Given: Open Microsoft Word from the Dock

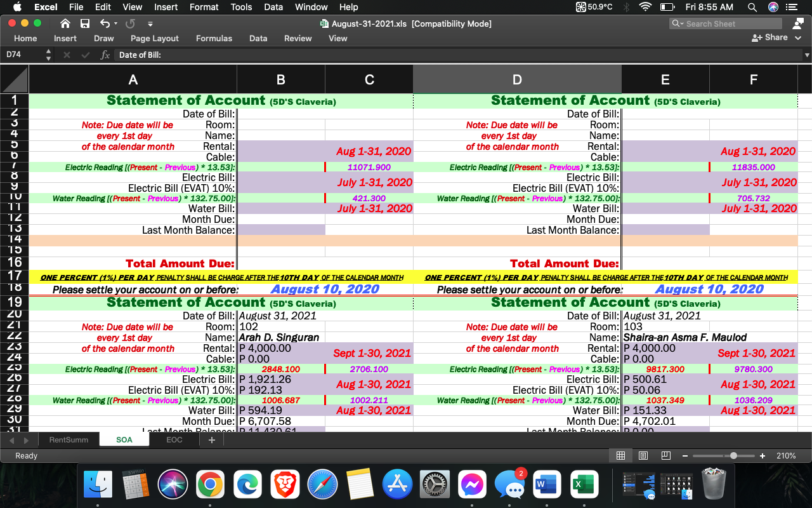Looking at the screenshot, I should coord(547,485).
